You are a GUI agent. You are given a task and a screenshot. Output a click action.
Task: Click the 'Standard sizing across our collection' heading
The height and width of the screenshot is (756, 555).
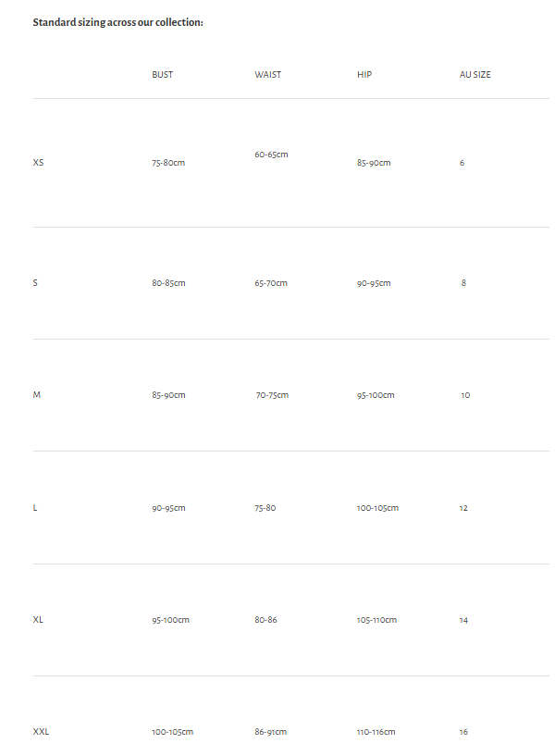(117, 22)
